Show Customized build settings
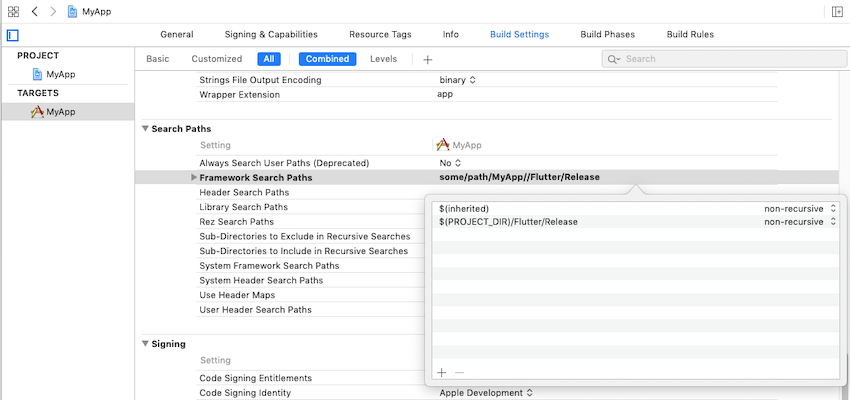Viewport: 850px width, 400px height. coord(216,59)
